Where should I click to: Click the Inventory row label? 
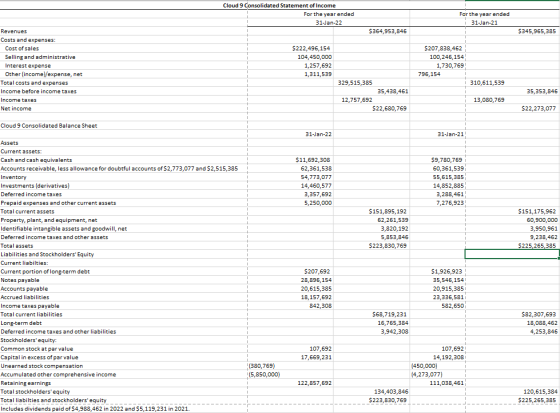click(14, 177)
